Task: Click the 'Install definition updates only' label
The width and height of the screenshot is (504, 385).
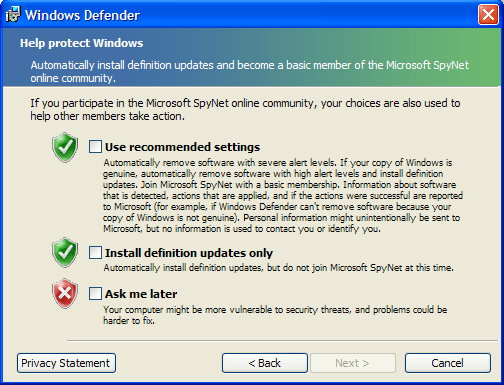Action: [189, 253]
